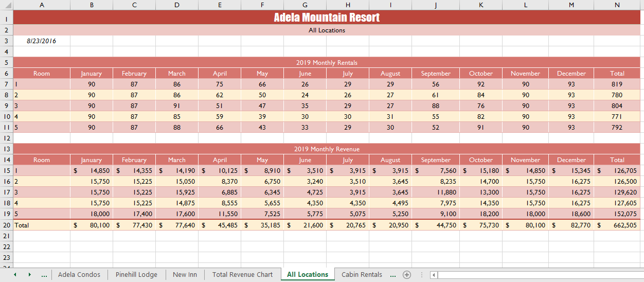Show more sheets via right ellipsis
The height and width of the screenshot is (282, 644).
tap(393, 275)
